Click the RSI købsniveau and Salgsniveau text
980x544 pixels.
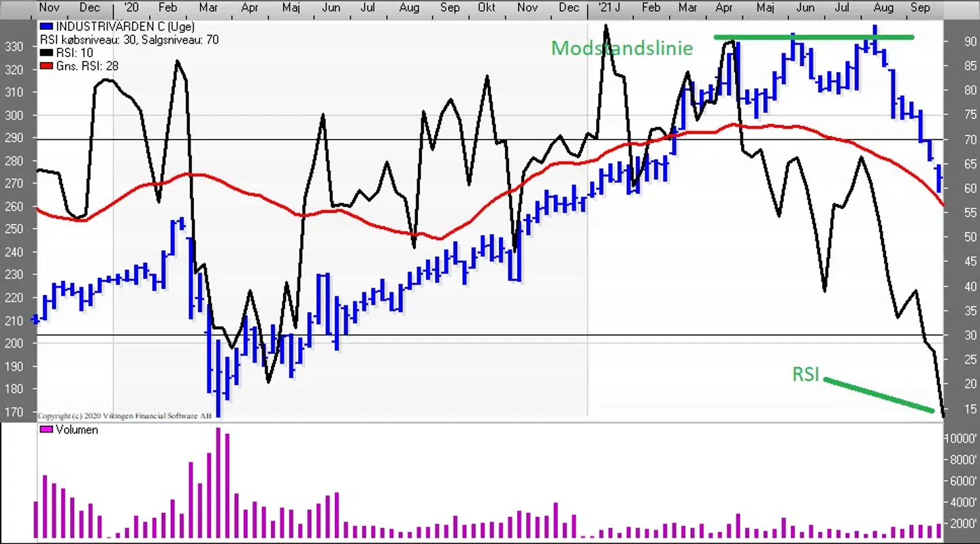click(x=129, y=40)
